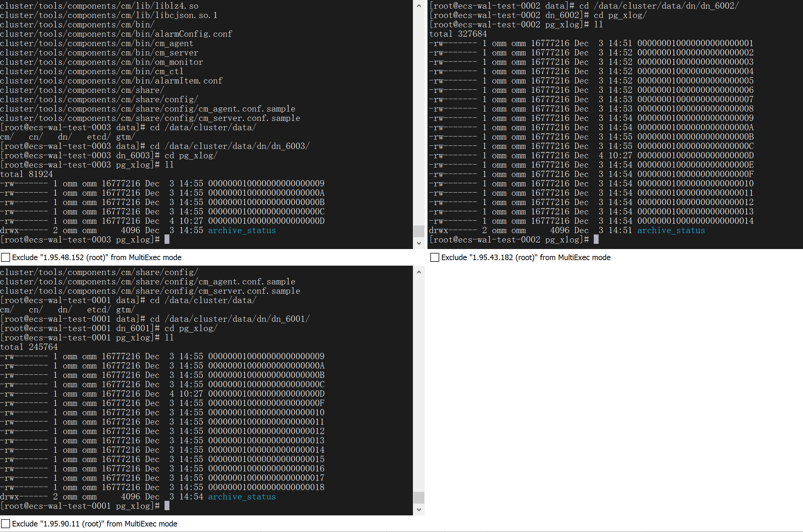The image size is (803, 532).
Task: Click file ending 0014 in ecs-wal-test-0002 terminal
Action: 695,221
